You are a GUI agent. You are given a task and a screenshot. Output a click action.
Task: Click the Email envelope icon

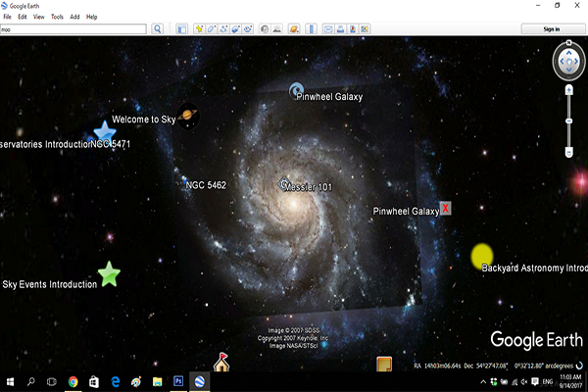coord(328,28)
